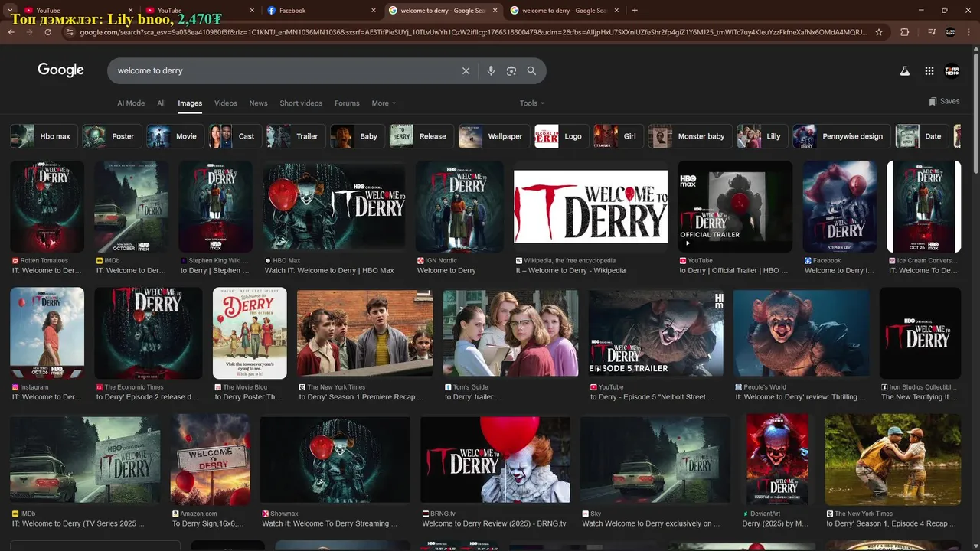Switch to Short videos results
This screenshot has height=551, width=980.
point(301,103)
